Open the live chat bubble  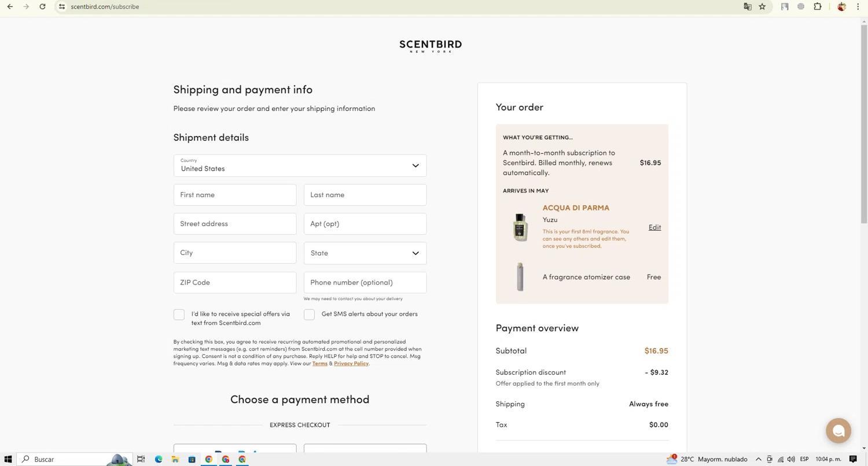pos(838,431)
